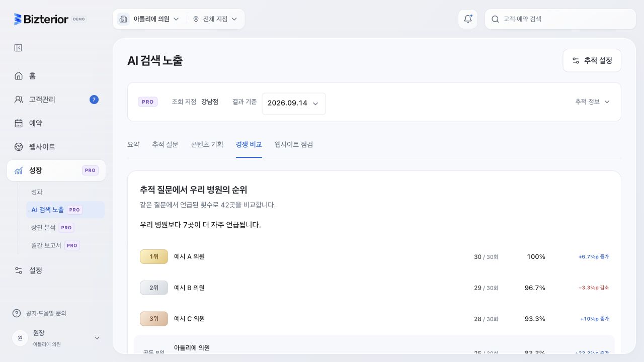644x362 pixels.
Task: Click the help question-mark icon
Action: coord(17,313)
